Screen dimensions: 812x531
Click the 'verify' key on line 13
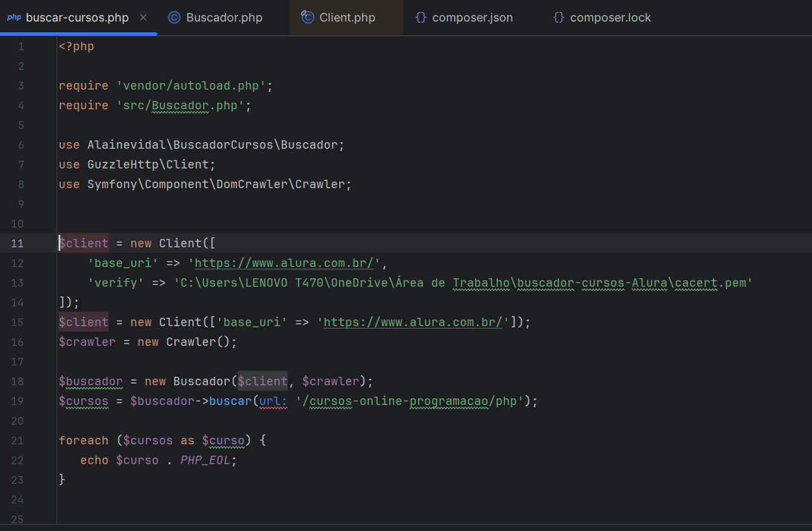coord(116,283)
